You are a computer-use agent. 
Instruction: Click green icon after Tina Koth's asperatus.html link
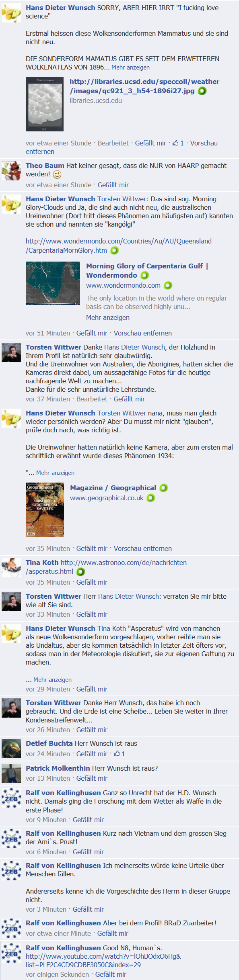(80, 571)
